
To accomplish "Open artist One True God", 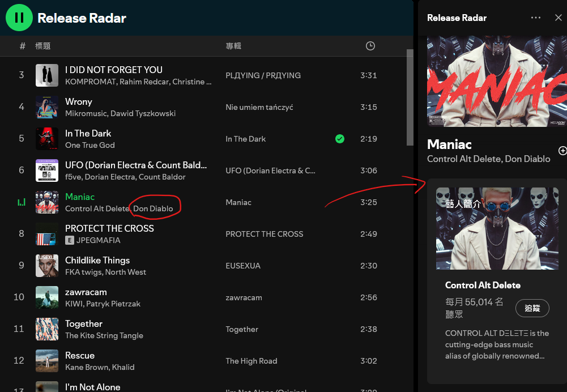I will coord(89,146).
